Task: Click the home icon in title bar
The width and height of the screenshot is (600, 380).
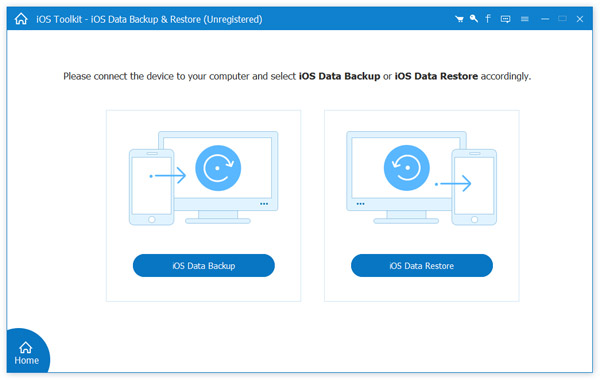Action: 21,19
